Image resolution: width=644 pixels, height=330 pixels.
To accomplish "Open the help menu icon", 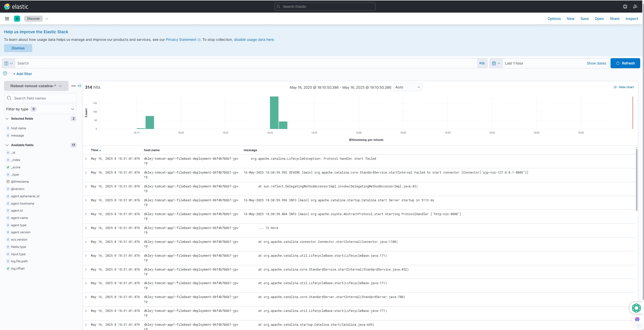I will coord(625,7).
